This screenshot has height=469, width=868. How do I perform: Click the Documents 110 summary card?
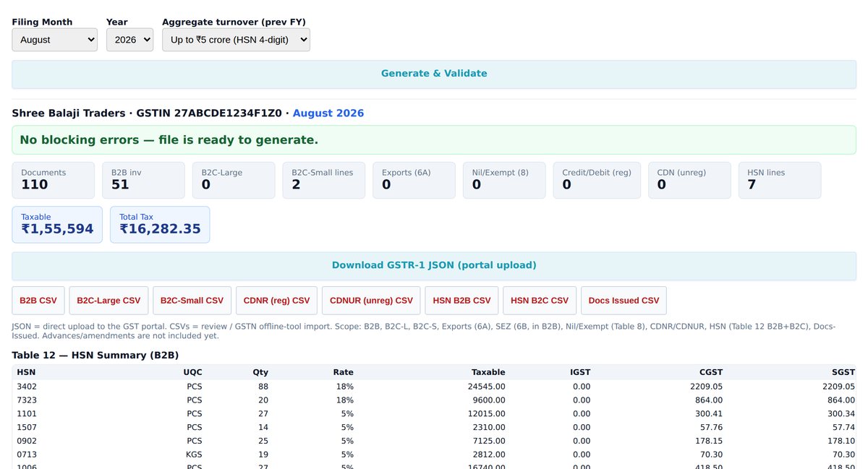point(53,180)
